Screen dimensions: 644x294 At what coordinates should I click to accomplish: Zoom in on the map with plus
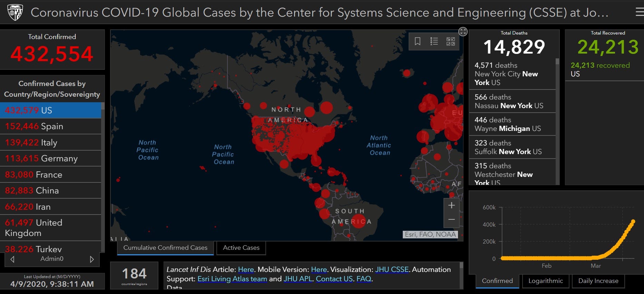coord(451,205)
